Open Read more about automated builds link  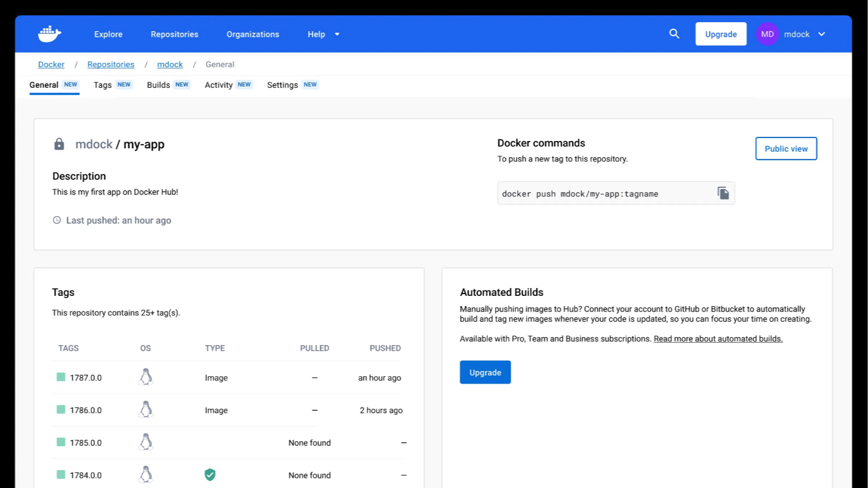718,339
